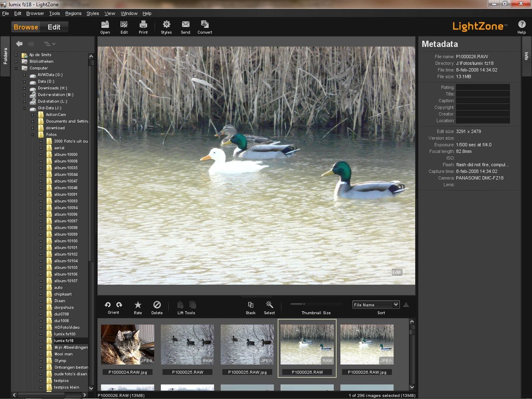The image size is (532, 399).
Task: Expand the chipkaart folder node
Action: 41,294
